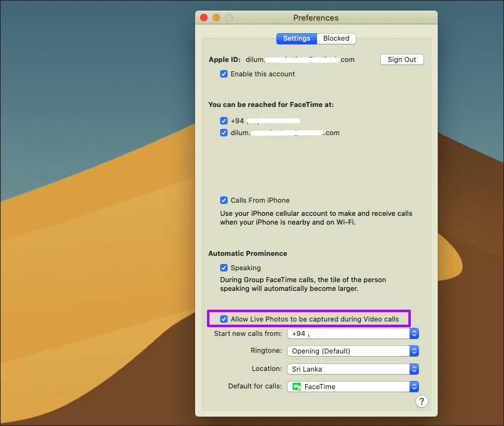
Task: Uncheck the +94 phone number checkbox
Action: (x=224, y=121)
